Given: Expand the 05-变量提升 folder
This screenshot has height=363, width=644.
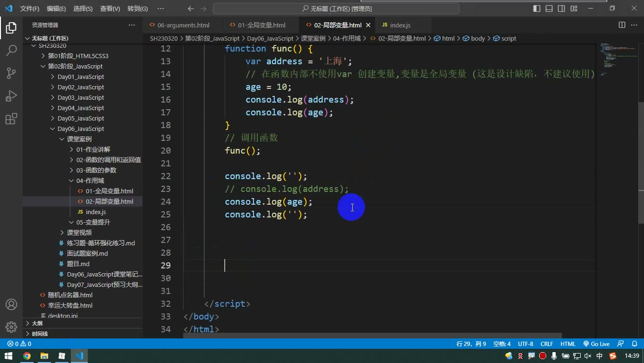Looking at the screenshot, I should coord(83,222).
